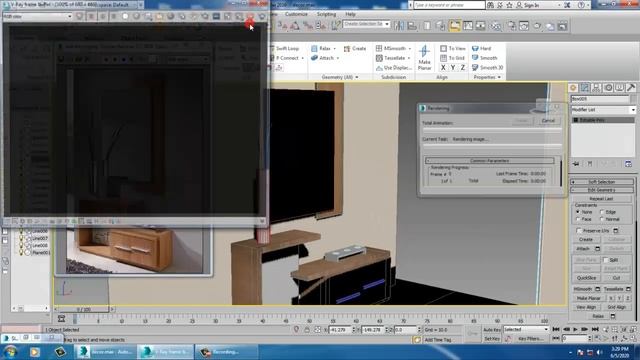Image resolution: width=640 pixels, height=360 pixels.
Task: Click the Play Animation button
Action: click(x=576, y=329)
